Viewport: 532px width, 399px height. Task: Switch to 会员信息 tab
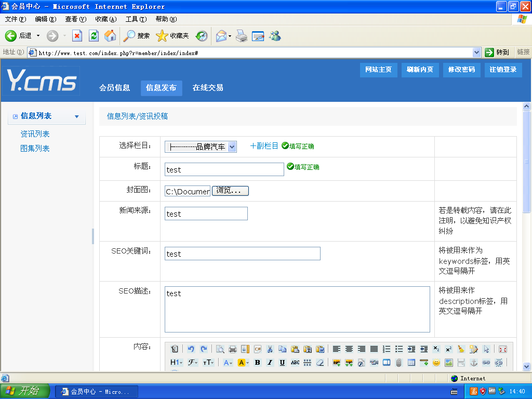click(x=114, y=88)
